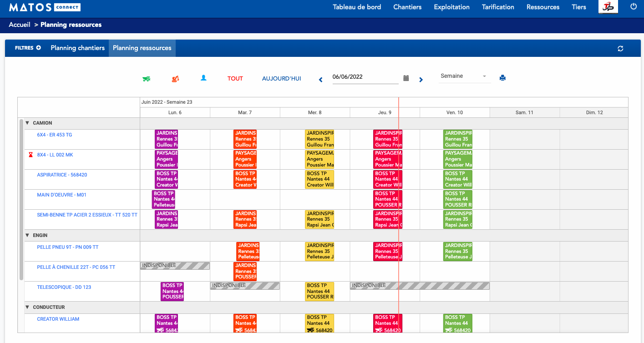The width and height of the screenshot is (644, 343).
Task: Go to the previous week arrow
Action: coord(320,80)
